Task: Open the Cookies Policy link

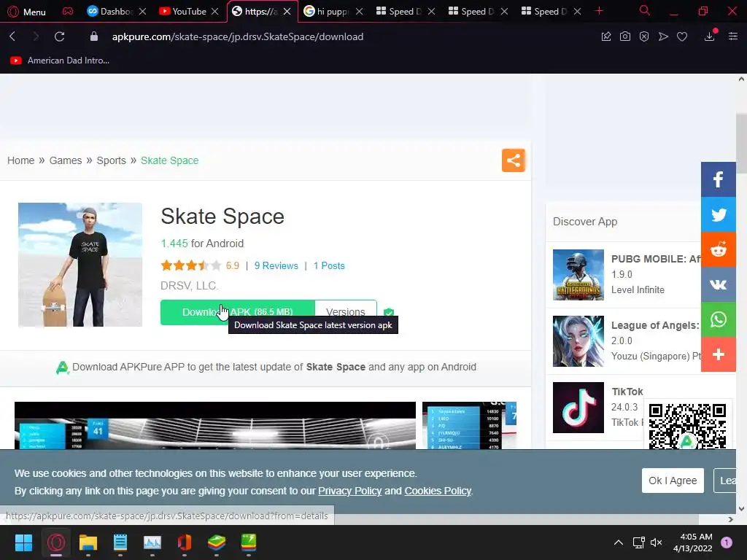Action: coord(438,491)
